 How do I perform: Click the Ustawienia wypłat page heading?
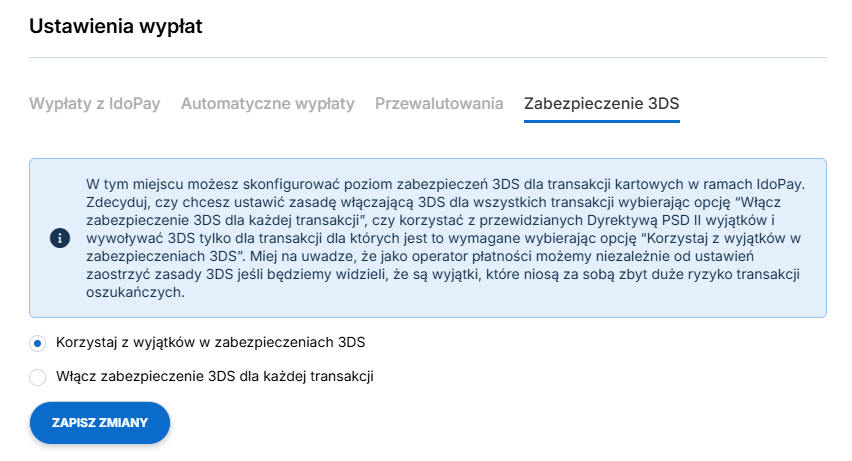[x=116, y=26]
